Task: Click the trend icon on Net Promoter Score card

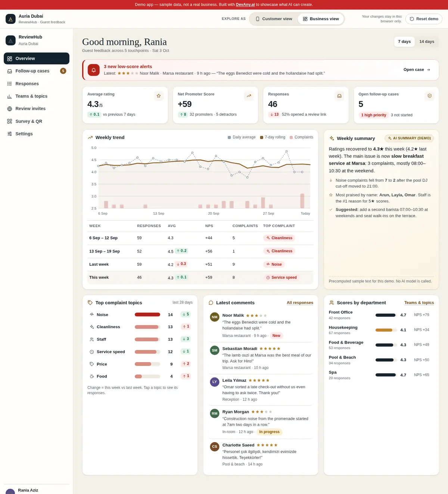Action: click(249, 96)
